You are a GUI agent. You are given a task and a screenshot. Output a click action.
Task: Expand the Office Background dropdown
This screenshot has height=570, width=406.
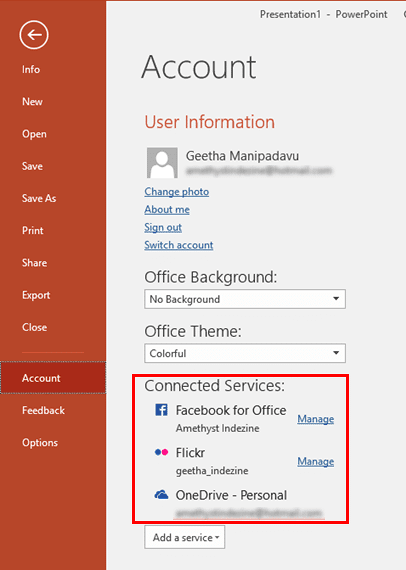click(245, 299)
